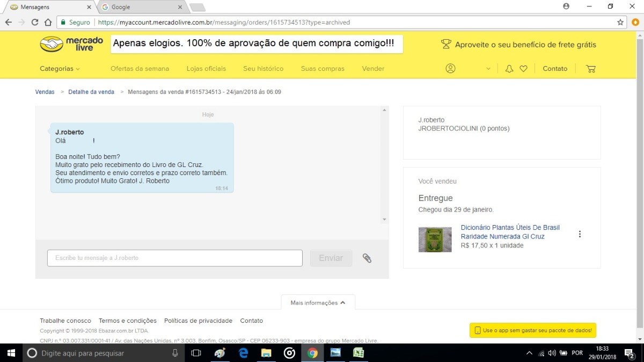Close the Google tab
This screenshot has height=362, width=644.
[180, 7]
